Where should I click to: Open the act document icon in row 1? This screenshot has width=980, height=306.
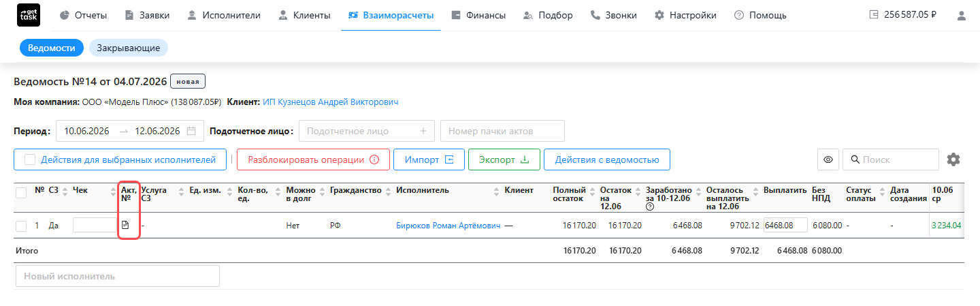click(x=125, y=225)
